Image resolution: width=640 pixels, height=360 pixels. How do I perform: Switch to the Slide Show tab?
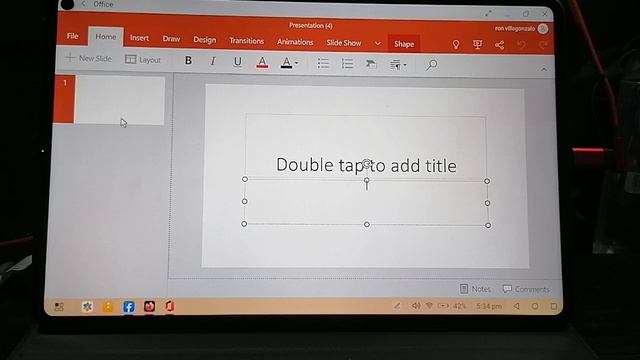pyautogui.click(x=344, y=43)
